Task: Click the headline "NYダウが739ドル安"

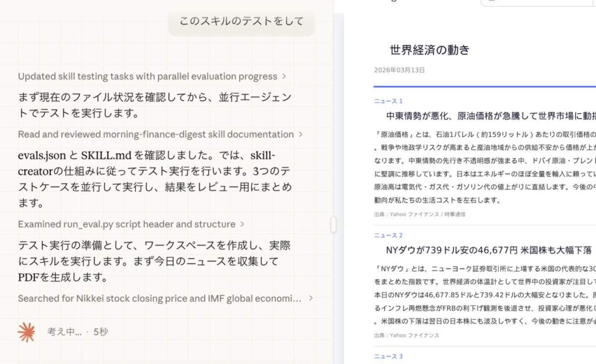Action: [x=488, y=251]
